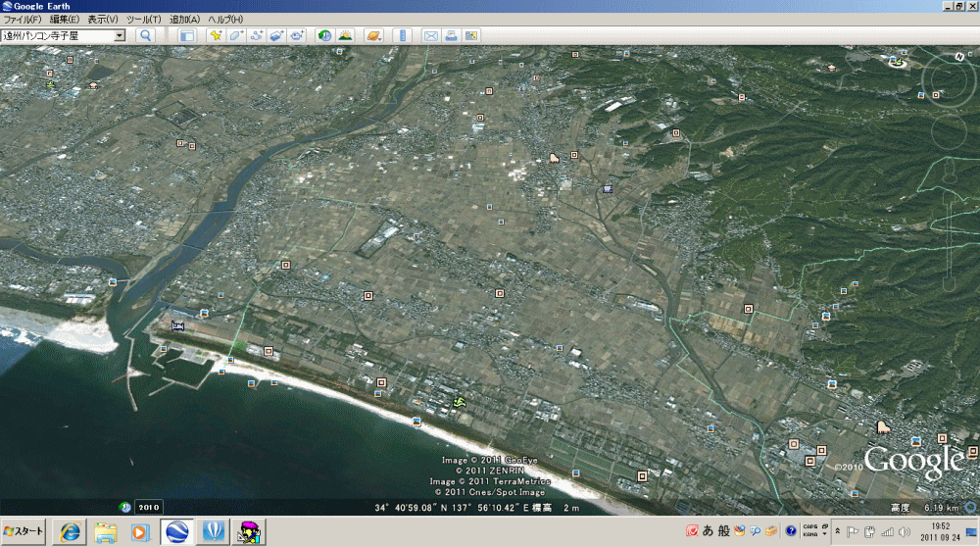Click the red IME checkmark icon
980x547 pixels.
tap(692, 530)
